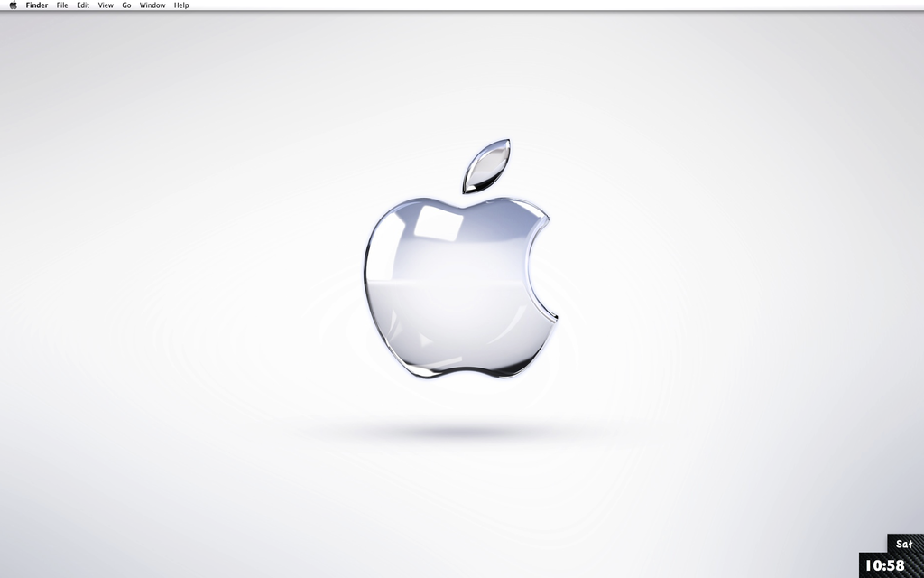Open the Go menu
The height and width of the screenshot is (578, 924).
(127, 5)
